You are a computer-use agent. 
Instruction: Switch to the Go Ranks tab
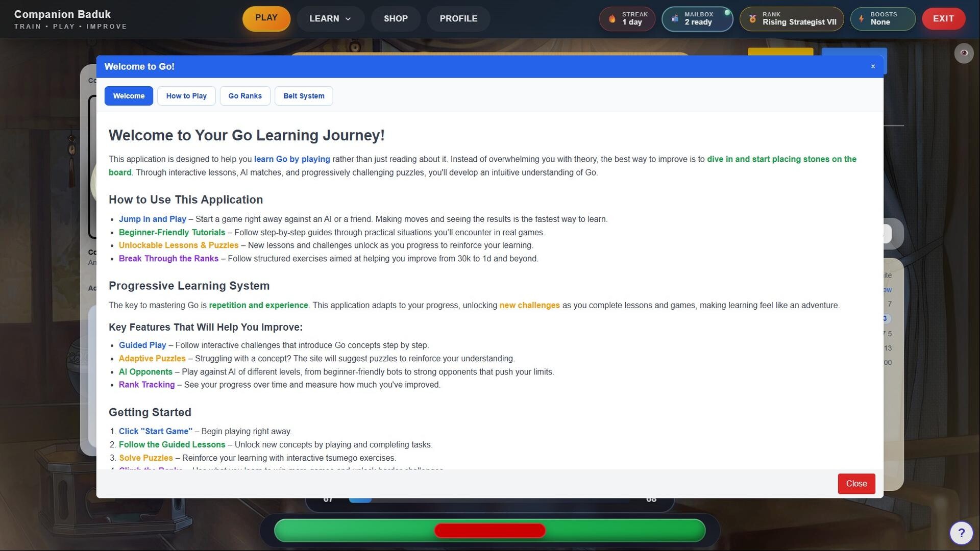pyautogui.click(x=245, y=96)
